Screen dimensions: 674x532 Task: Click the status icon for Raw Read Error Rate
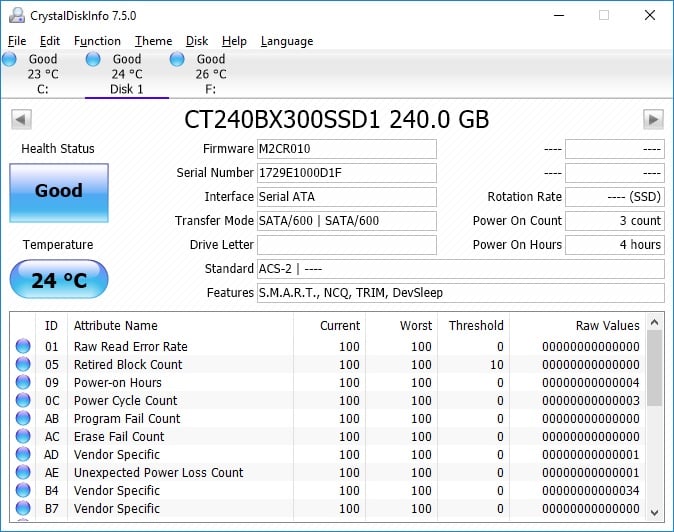click(23, 346)
